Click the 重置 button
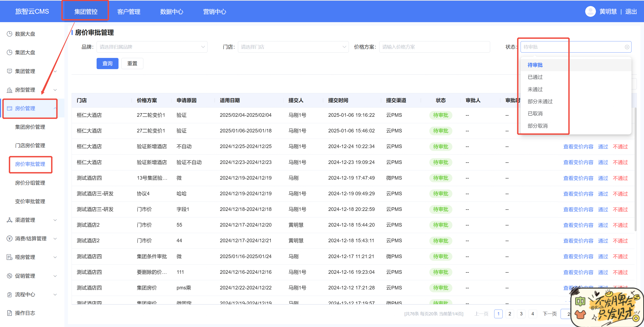 coord(132,64)
